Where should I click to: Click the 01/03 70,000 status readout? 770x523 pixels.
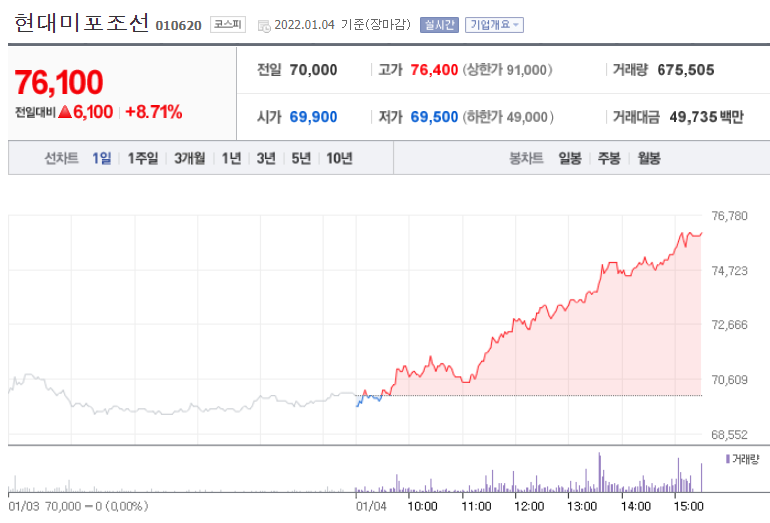(x=78, y=506)
